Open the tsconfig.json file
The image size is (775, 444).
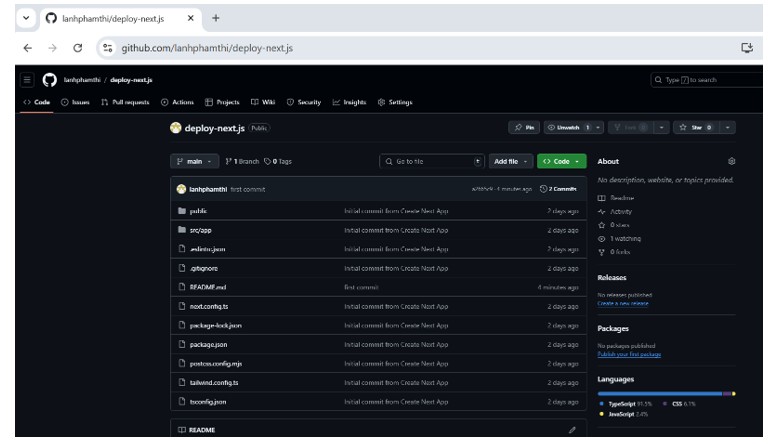[x=208, y=402]
